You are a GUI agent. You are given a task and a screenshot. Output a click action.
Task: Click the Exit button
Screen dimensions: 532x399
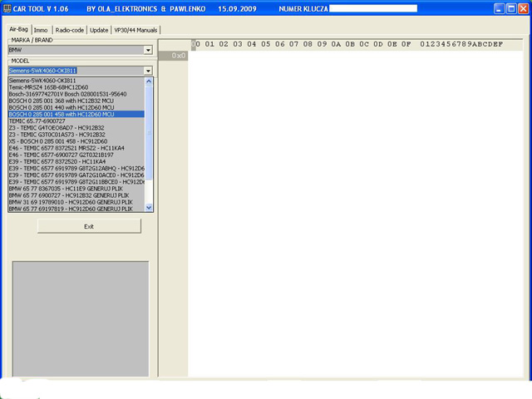89,226
